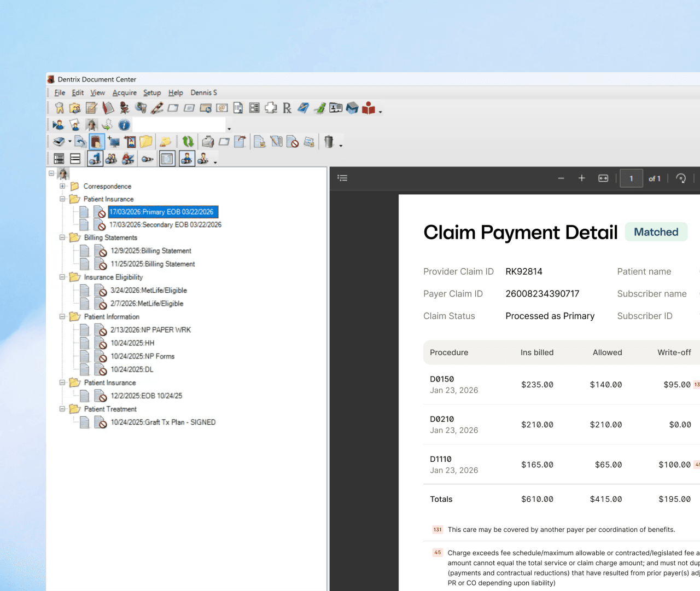Image resolution: width=700 pixels, height=591 pixels.
Task: Open the File menu
Action: (x=60, y=92)
